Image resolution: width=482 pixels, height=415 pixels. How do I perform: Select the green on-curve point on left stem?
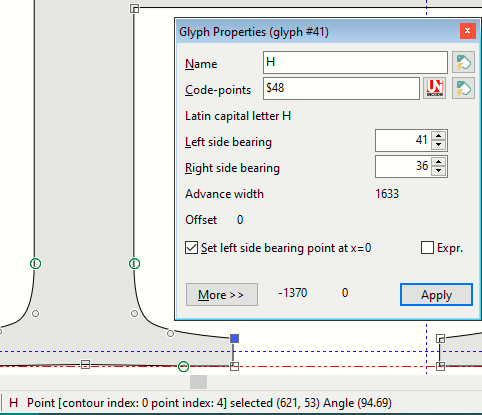35,264
